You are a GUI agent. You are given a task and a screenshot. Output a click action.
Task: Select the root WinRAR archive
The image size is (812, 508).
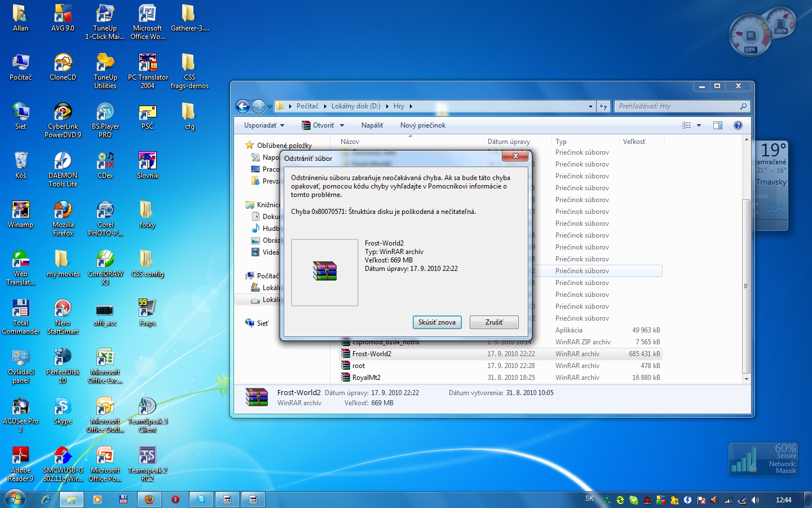[359, 366]
